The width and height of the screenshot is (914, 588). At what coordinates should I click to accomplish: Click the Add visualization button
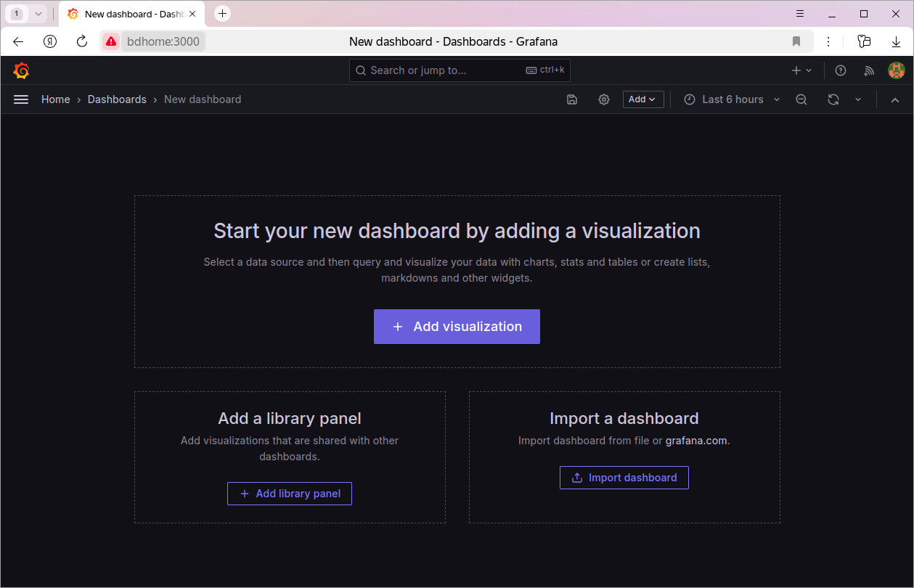(x=457, y=327)
